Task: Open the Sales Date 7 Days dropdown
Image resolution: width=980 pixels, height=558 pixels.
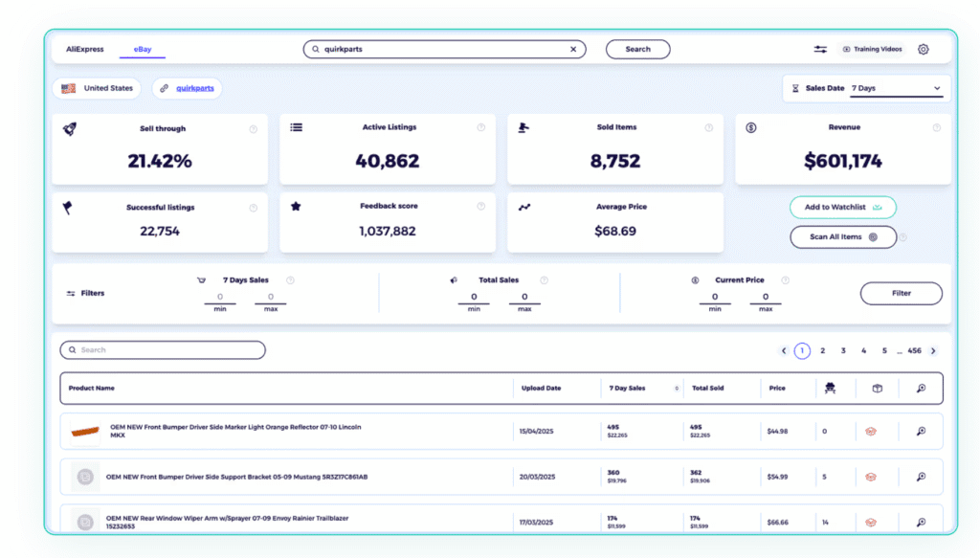Action: click(895, 87)
